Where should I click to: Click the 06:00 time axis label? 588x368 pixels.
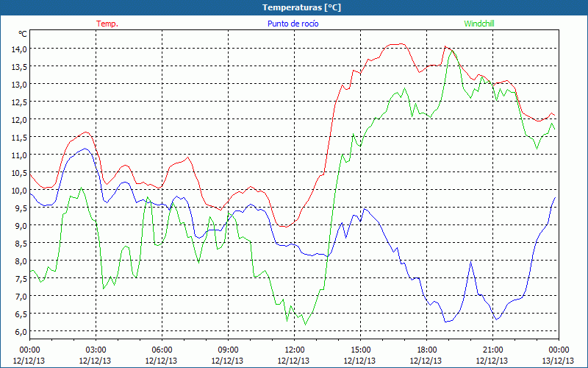tap(162, 350)
